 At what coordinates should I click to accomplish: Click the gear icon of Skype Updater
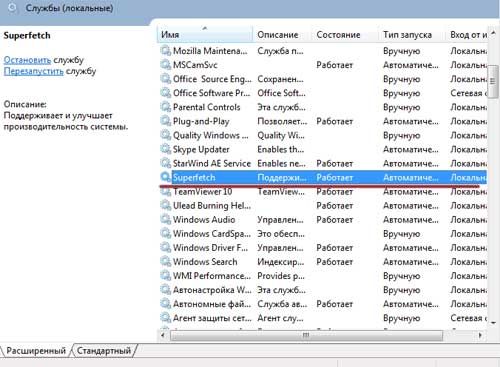pyautogui.click(x=166, y=149)
